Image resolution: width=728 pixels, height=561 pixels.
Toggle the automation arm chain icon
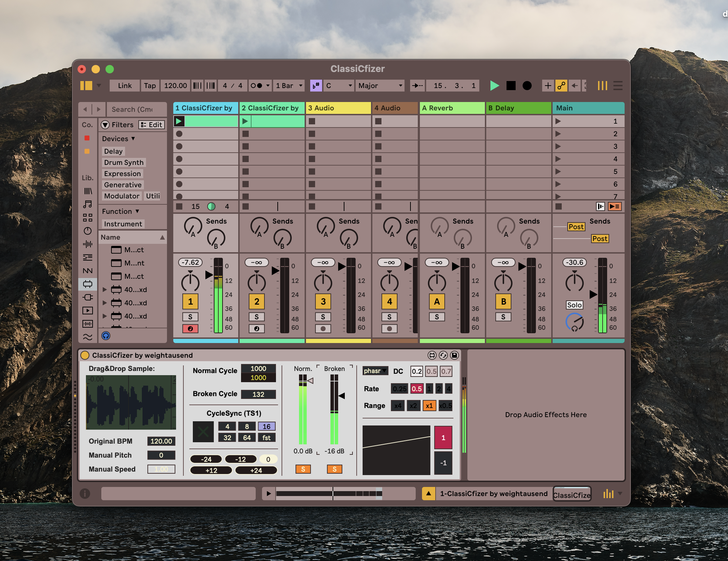[561, 86]
